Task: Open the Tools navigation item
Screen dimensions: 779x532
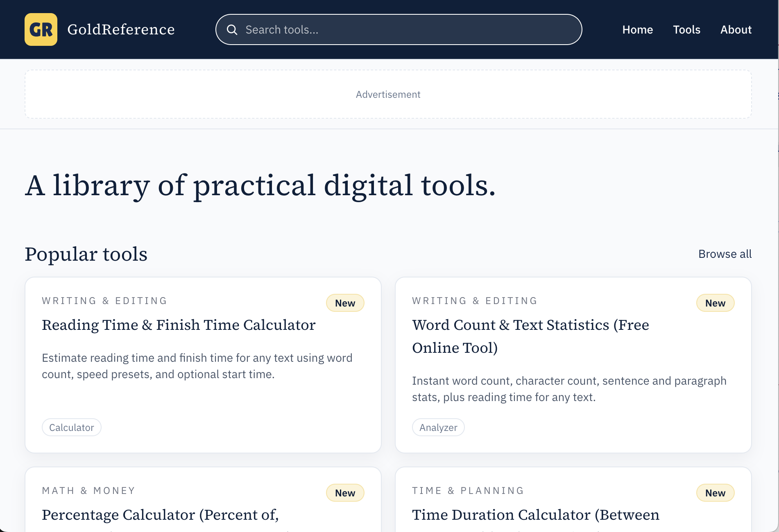Action: pos(686,29)
